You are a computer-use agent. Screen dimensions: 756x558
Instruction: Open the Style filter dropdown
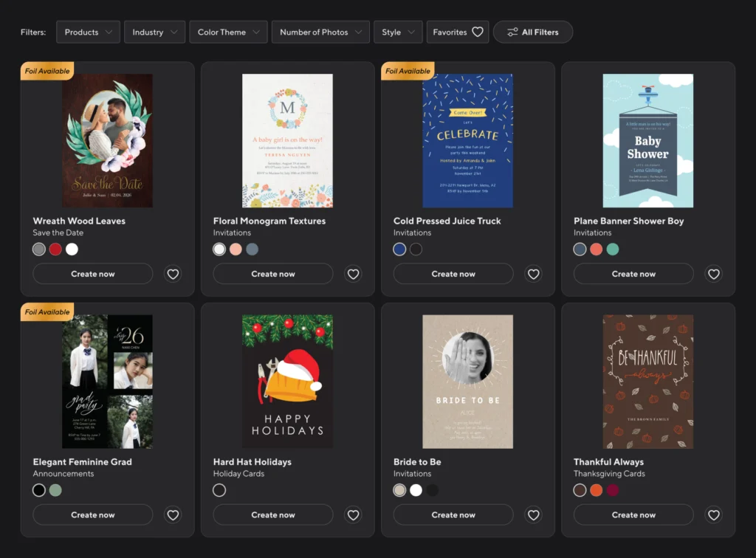pos(398,32)
